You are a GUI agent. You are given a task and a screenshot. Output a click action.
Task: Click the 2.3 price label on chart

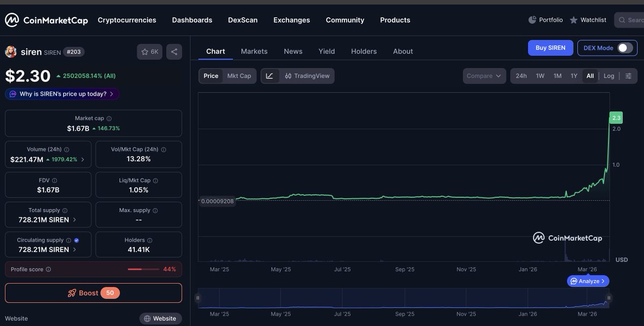pos(616,118)
